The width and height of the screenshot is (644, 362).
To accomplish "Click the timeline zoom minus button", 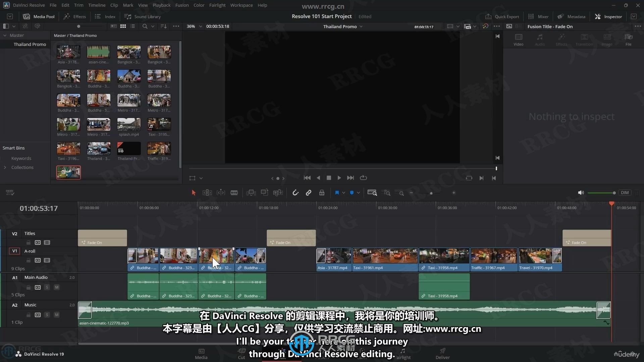I will pyautogui.click(x=411, y=193).
